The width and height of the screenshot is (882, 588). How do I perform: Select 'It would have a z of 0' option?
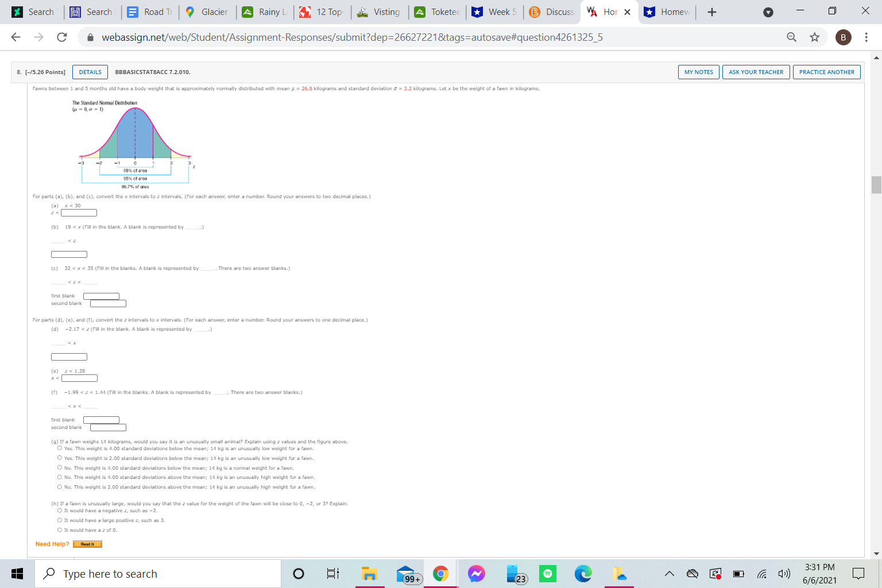point(60,530)
